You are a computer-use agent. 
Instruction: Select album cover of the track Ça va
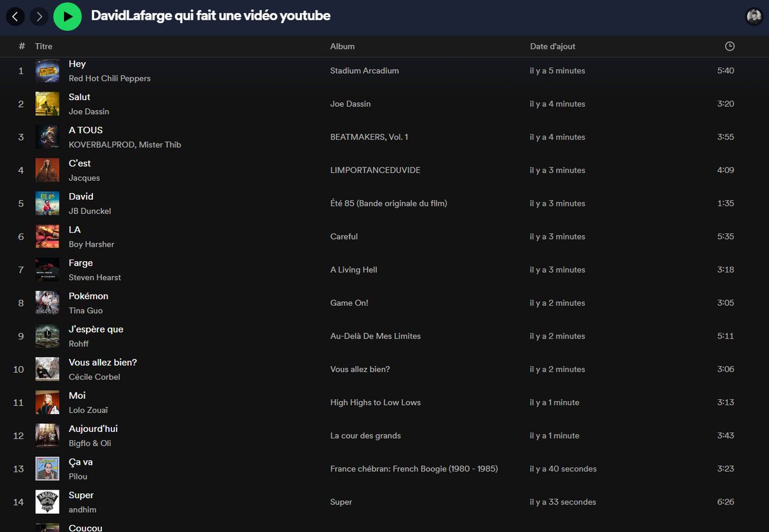coord(47,469)
